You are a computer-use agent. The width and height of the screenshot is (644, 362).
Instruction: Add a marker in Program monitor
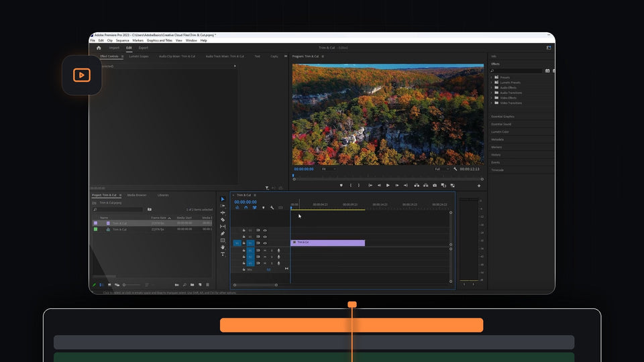point(341,186)
